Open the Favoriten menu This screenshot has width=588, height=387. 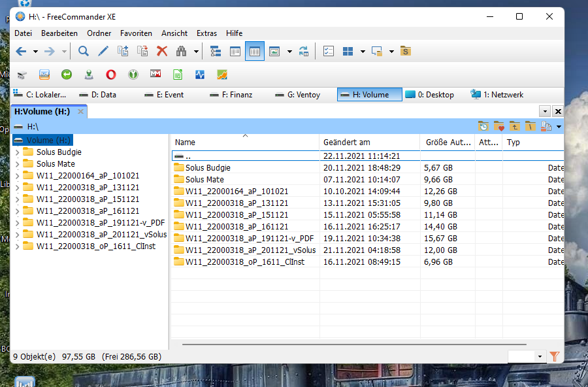click(x=136, y=33)
